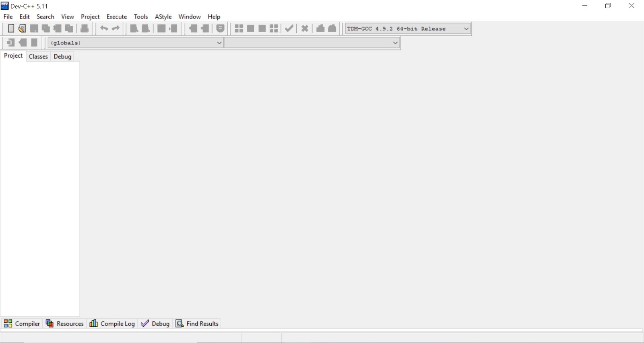Open the Compile Log bottom tab
644x343 pixels.
[x=112, y=324]
